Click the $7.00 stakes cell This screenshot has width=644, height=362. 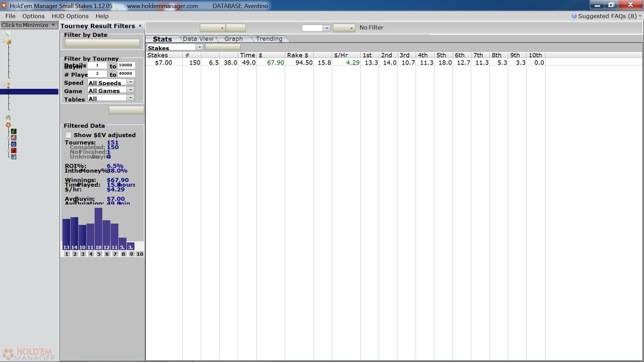coord(164,63)
